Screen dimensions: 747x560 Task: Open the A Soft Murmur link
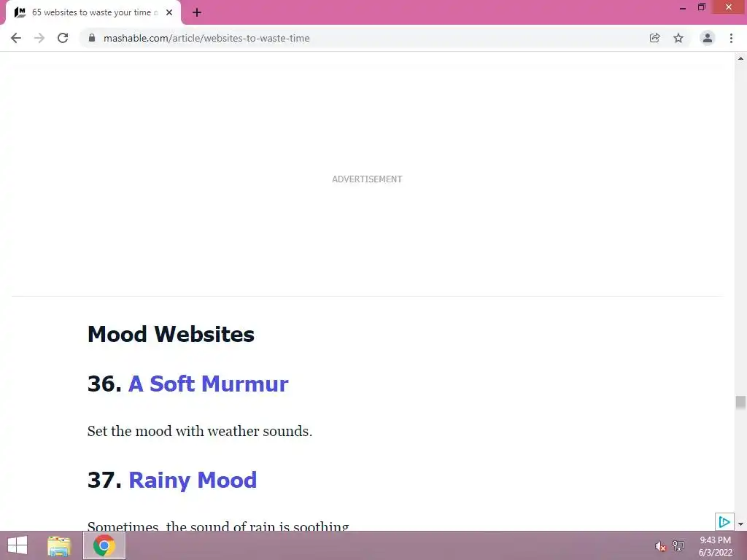(x=208, y=384)
